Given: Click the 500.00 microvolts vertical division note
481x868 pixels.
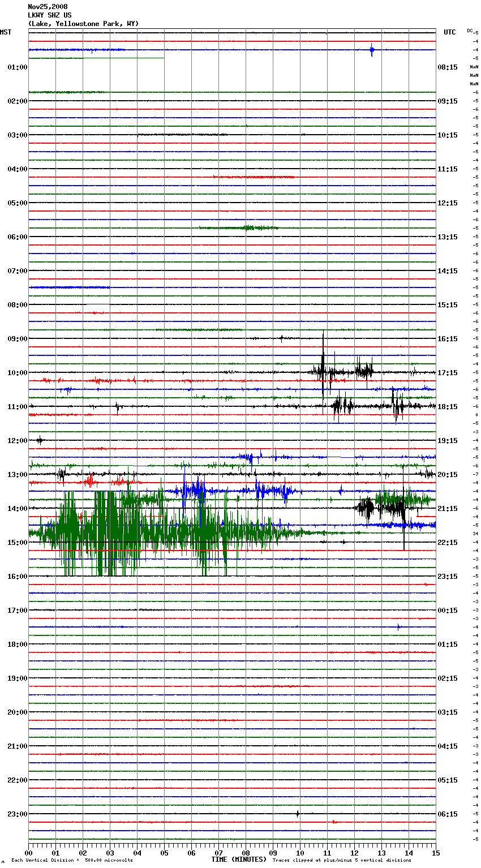Looking at the screenshot, I should click(72, 861).
